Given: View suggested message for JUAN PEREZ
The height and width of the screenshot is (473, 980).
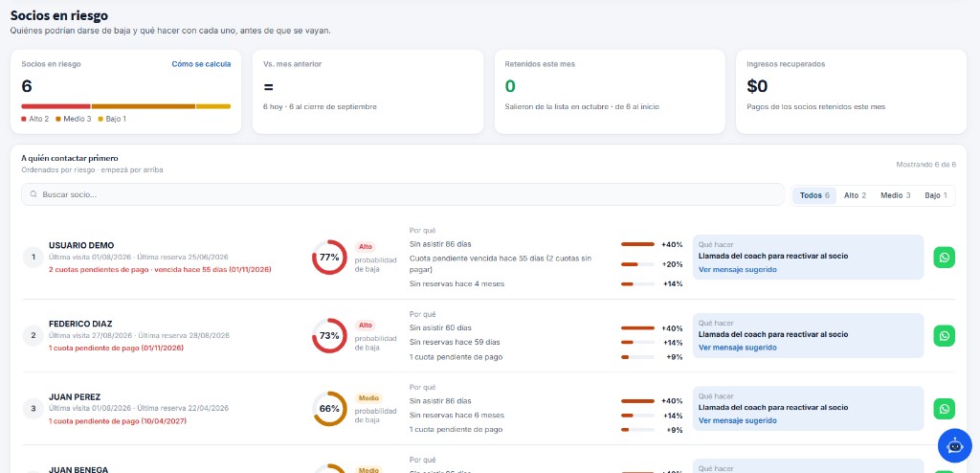Looking at the screenshot, I should pos(738,420).
